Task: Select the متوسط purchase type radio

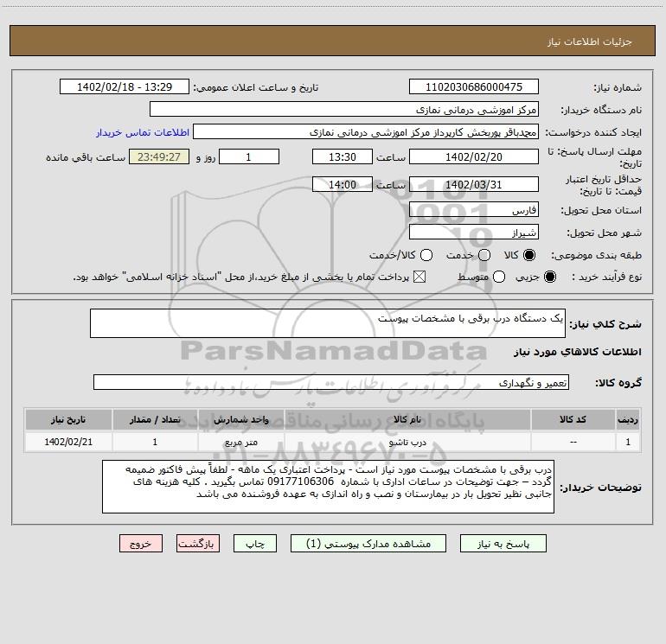Action: [499, 277]
